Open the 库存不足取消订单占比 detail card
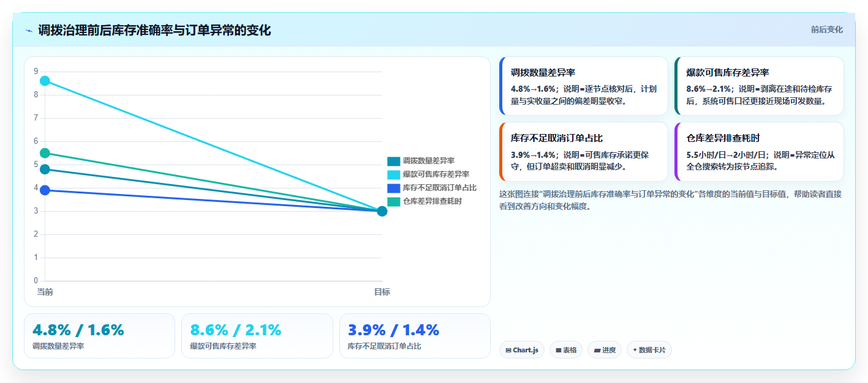 (x=584, y=152)
